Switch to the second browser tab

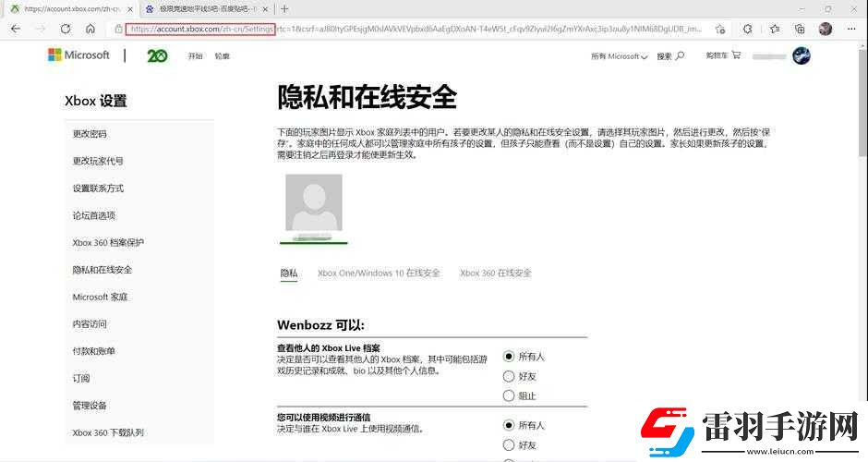[x=208, y=9]
